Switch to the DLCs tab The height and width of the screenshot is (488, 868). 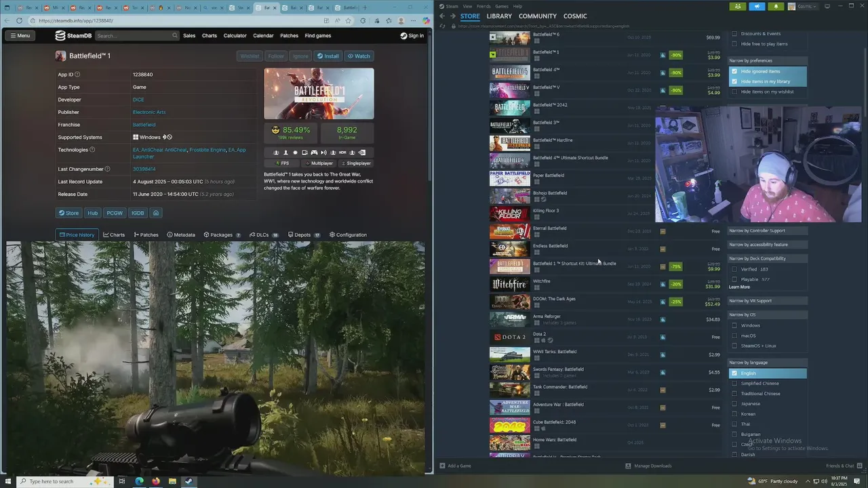(x=264, y=235)
